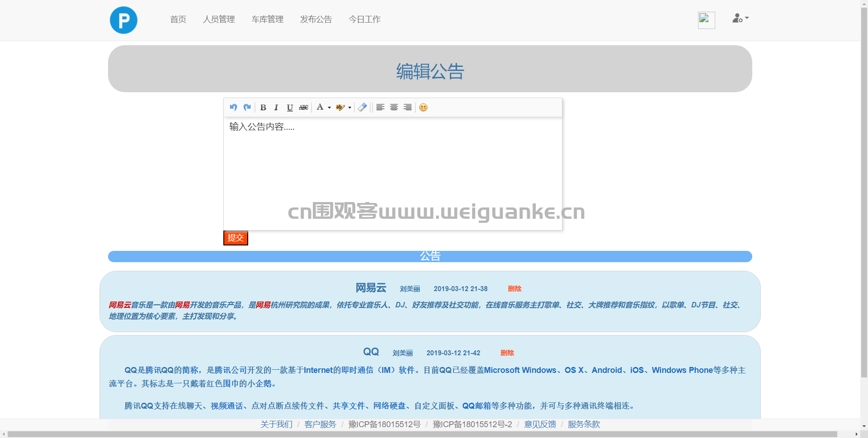Open 豫ICP备18015512号 footer link
Viewport: 868px width, 438px height.
[385, 424]
